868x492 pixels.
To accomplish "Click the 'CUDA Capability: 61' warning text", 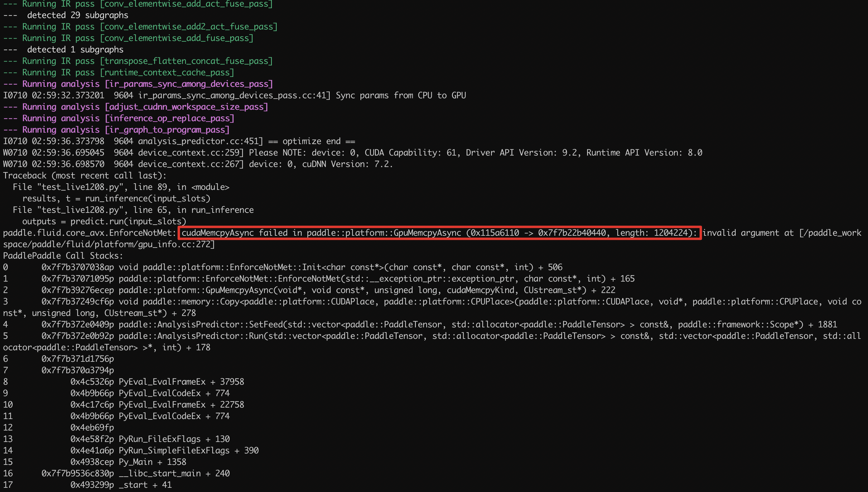I will pyautogui.click(x=410, y=153).
